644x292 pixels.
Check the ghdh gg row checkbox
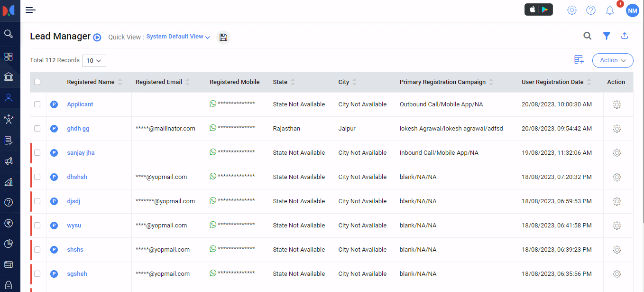[x=37, y=128]
